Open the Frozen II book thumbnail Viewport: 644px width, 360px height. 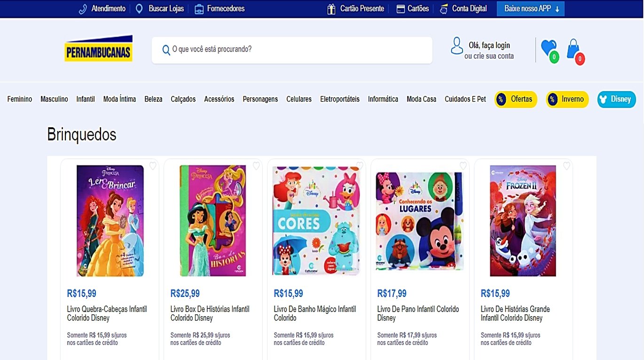pos(523,220)
